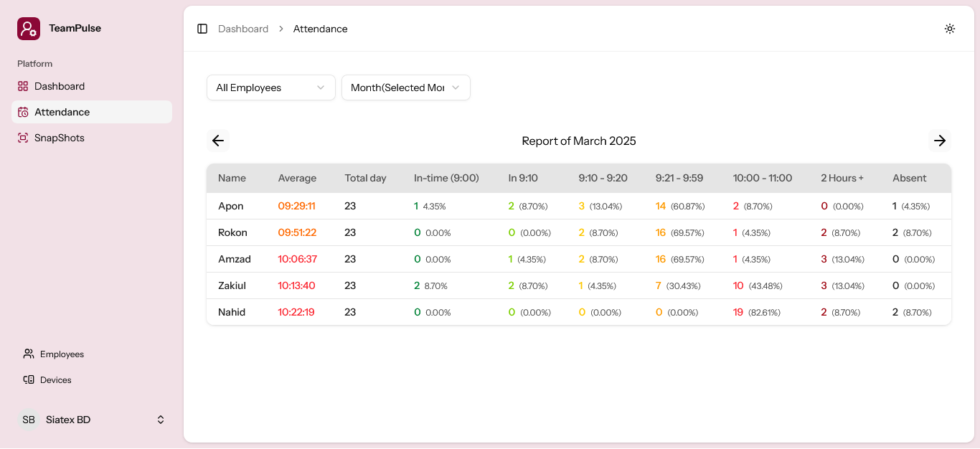Image resolution: width=980 pixels, height=449 pixels.
Task: Click the Dashboard grid icon in sidebar
Action: coord(23,86)
